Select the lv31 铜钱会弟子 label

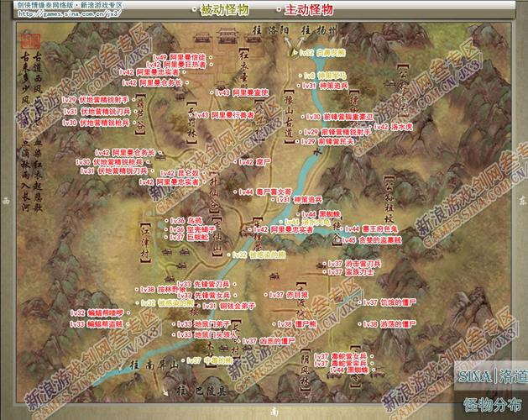[228, 306]
